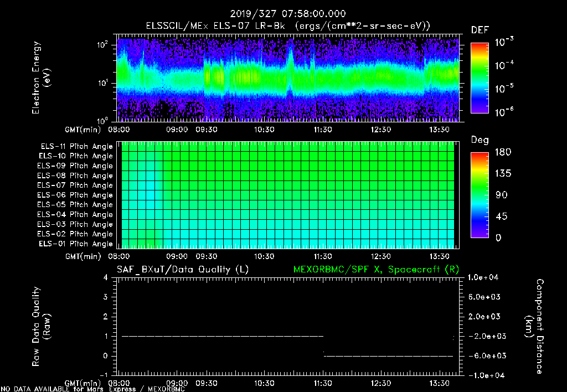Screen dimensions: 567x392
Task: Select the ELS-08 Pitch Angle row label
Action: coord(75,176)
